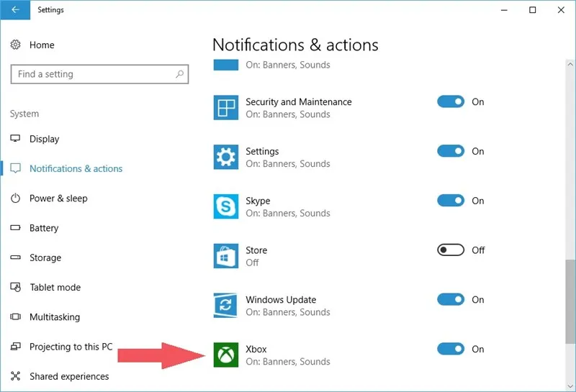Click the Settings gear app icon
The image size is (576, 392).
[x=225, y=157]
